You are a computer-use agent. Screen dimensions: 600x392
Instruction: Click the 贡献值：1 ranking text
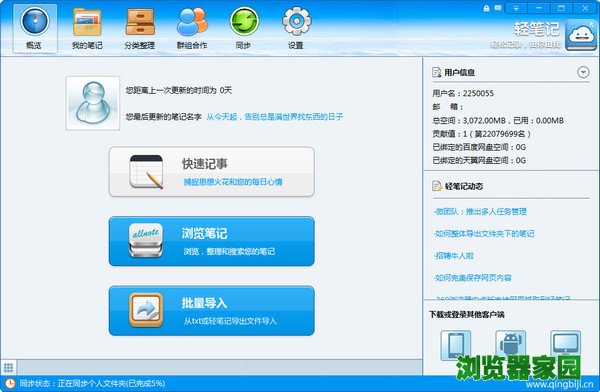[481, 134]
